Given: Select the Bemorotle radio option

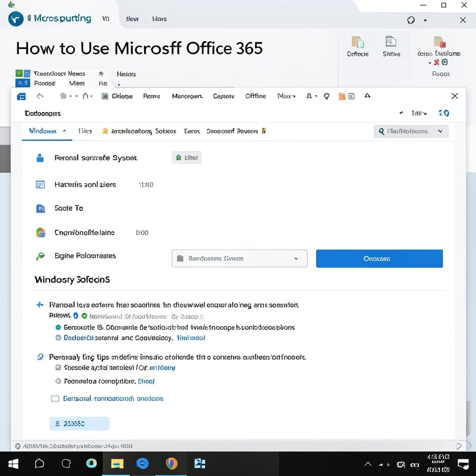Looking at the screenshot, I should tap(58, 327).
